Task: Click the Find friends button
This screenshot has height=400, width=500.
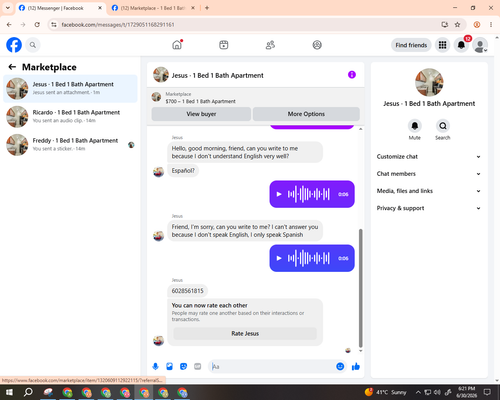Action: click(x=411, y=45)
